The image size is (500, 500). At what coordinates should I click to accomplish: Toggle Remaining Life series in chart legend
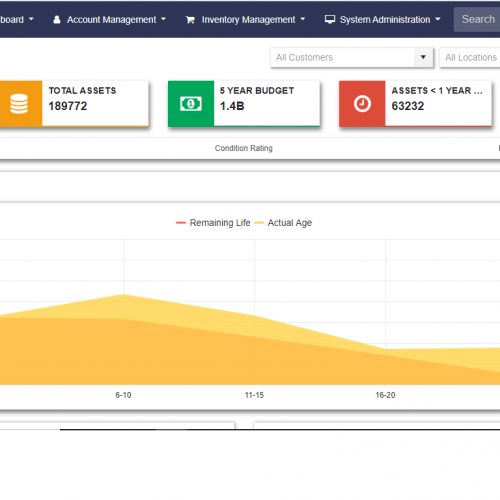[x=213, y=223]
